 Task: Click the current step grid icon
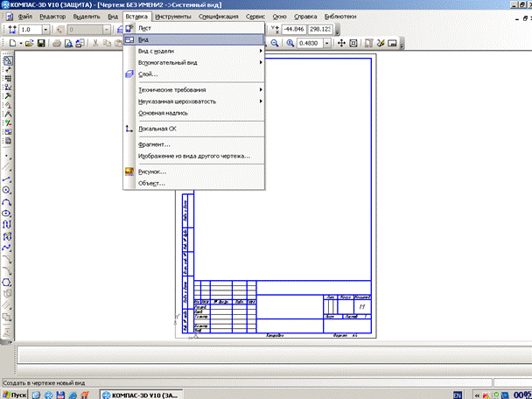click(12, 30)
